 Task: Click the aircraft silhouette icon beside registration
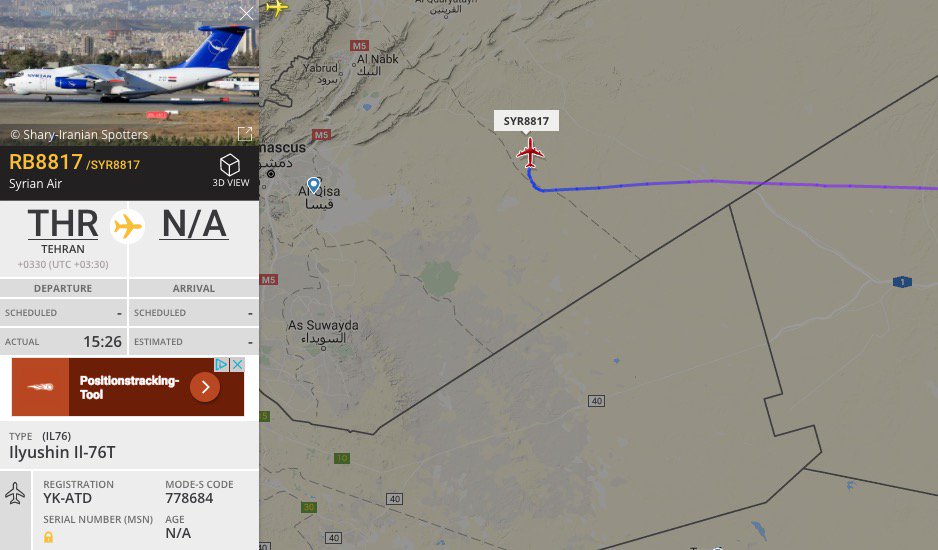coord(15,494)
